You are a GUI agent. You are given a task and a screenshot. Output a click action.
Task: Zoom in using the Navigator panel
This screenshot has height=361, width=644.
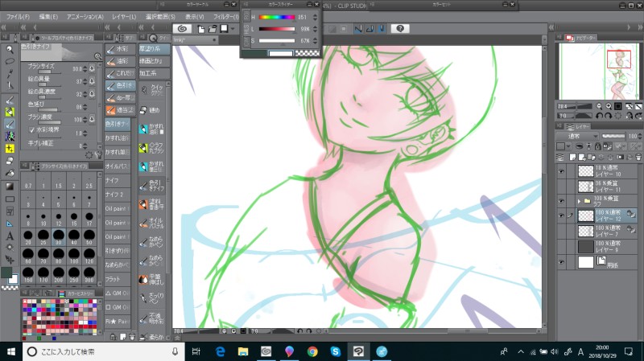[x=609, y=106]
